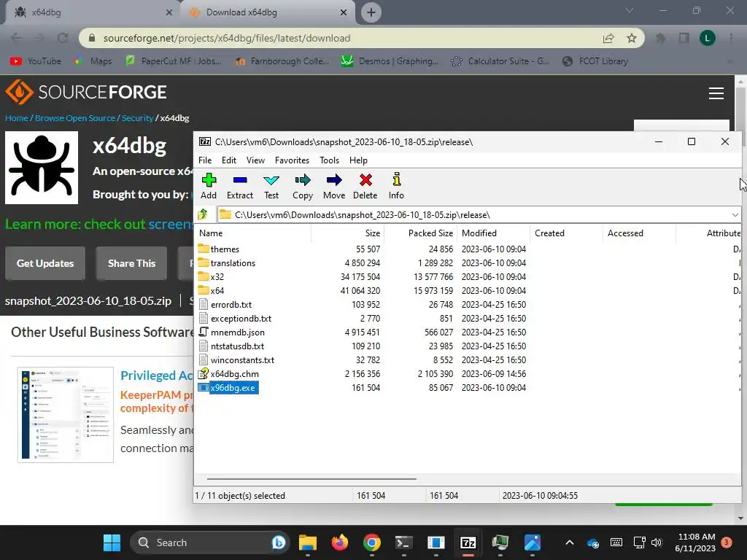Open a new Chrome tab
Image resolution: width=747 pixels, height=560 pixels.
371,12
